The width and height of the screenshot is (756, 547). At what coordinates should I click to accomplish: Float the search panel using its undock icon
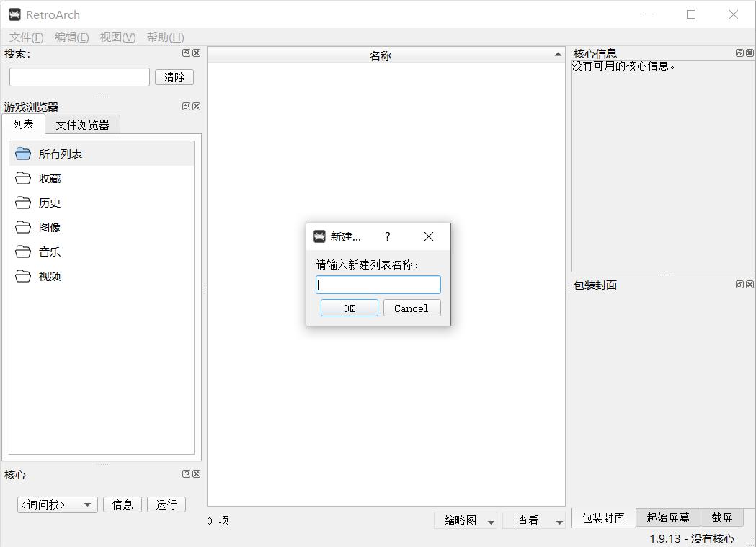[x=186, y=53]
